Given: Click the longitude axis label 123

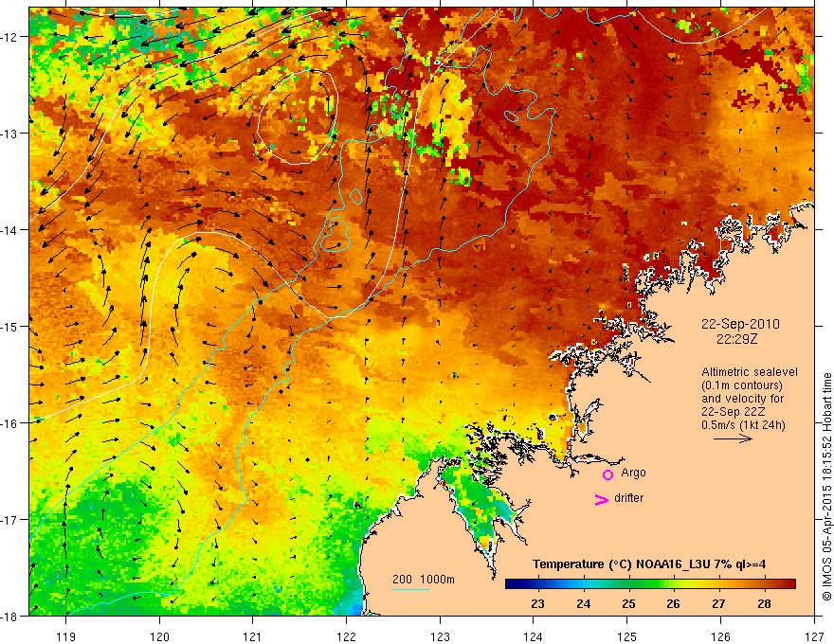Looking at the screenshot, I should pyautogui.click(x=440, y=636).
